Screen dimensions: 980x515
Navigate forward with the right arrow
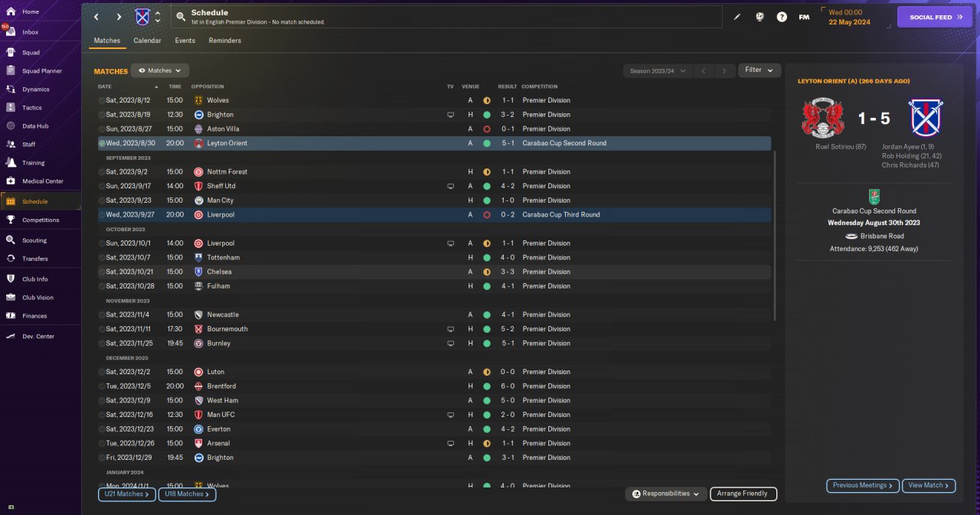click(x=119, y=17)
